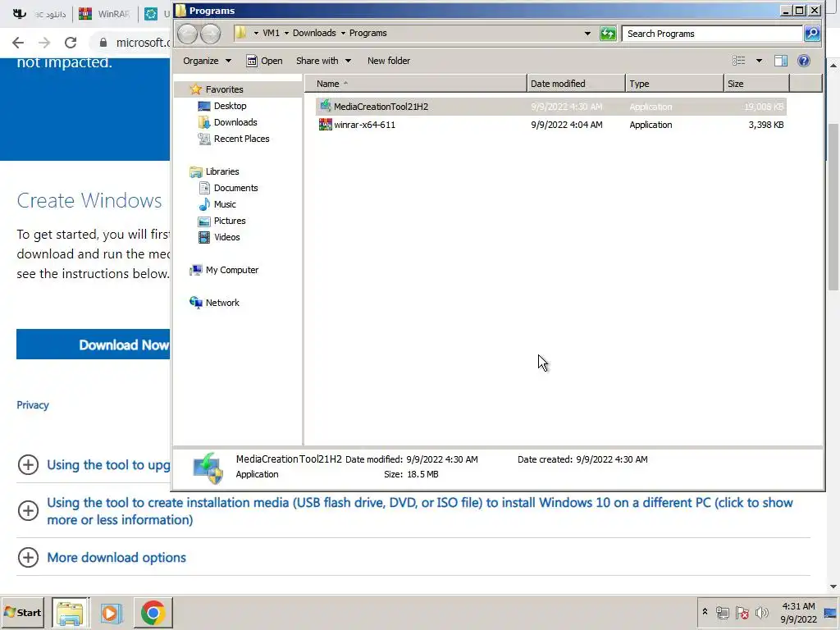Sort by the Name column header
This screenshot has height=630, width=840.
(x=416, y=84)
